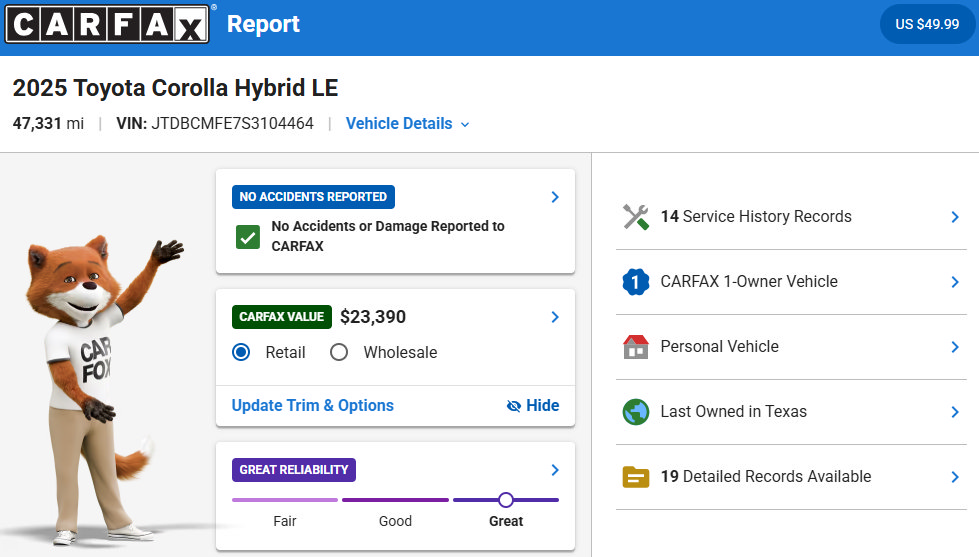The image size is (979, 557).
Task: Click the reliability slider handle at Great
Action: pyautogui.click(x=506, y=500)
